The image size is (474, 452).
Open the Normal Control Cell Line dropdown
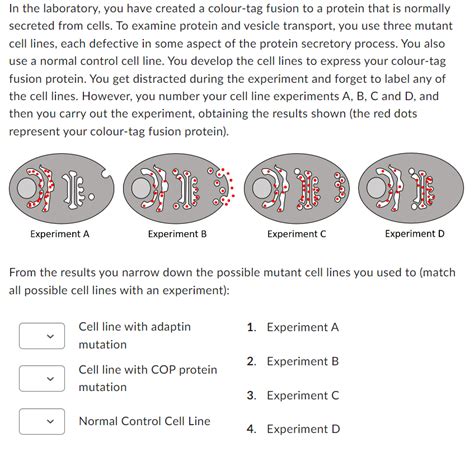[42, 421]
